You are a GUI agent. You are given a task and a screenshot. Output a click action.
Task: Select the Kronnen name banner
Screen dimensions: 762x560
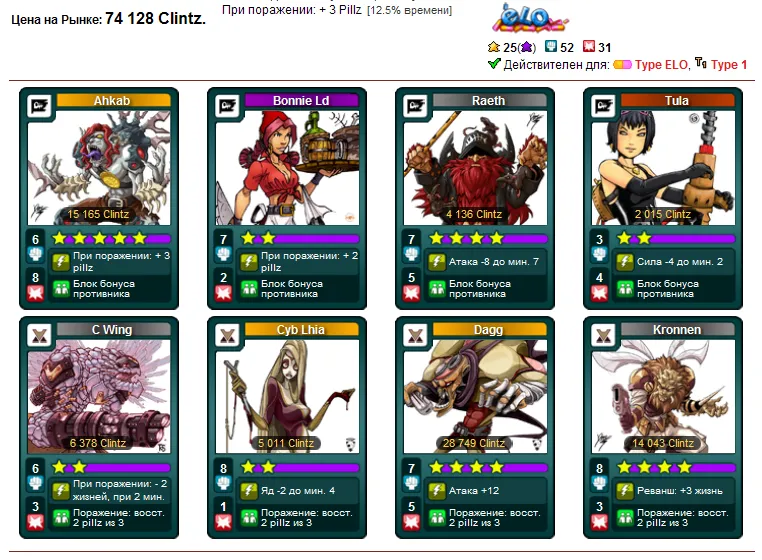pos(677,329)
